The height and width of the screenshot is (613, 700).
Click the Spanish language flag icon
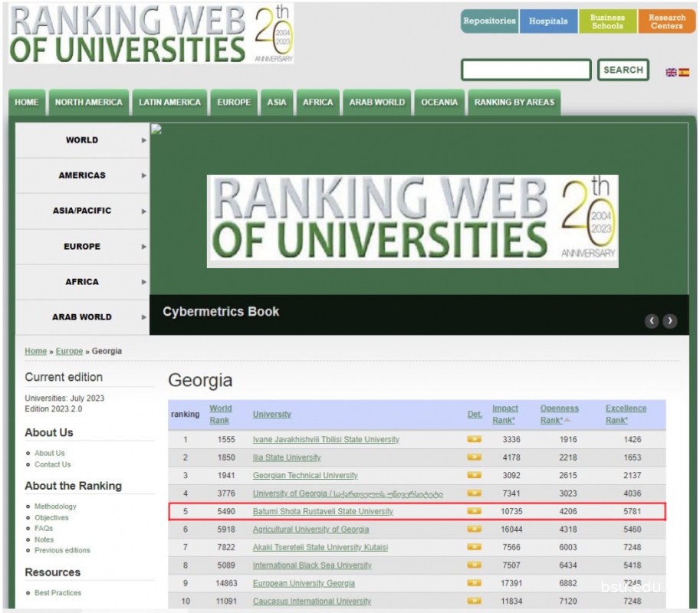click(x=684, y=73)
